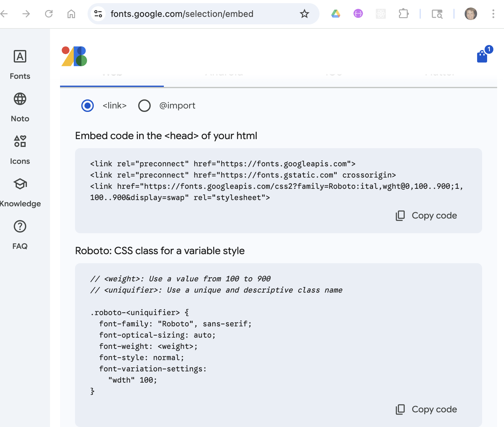Click the font-family Roboto declaration
The width and height of the screenshot is (504, 427).
175,324
